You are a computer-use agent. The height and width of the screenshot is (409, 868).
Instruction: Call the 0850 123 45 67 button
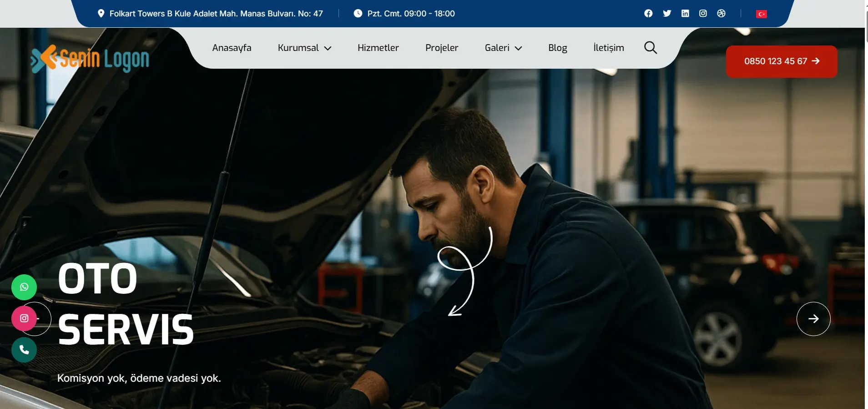point(782,61)
